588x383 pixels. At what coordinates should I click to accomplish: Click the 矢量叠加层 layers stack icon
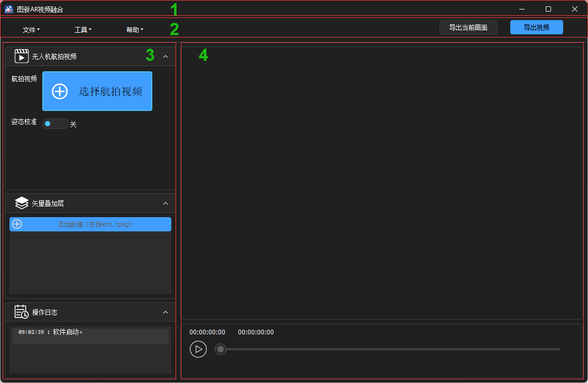(22, 203)
